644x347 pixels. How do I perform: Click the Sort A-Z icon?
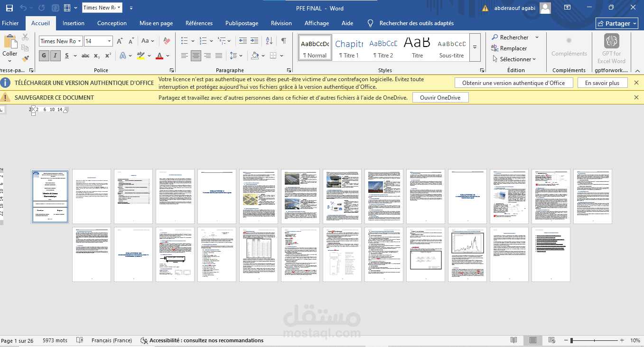(x=269, y=41)
